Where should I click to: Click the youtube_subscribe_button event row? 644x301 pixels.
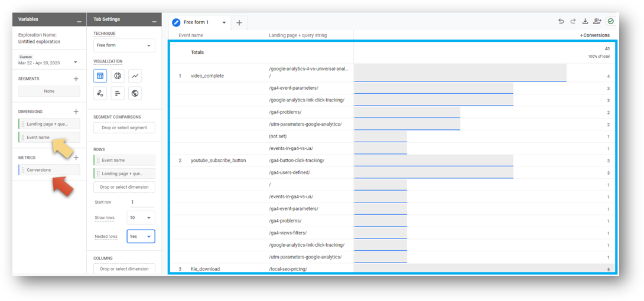[219, 161]
